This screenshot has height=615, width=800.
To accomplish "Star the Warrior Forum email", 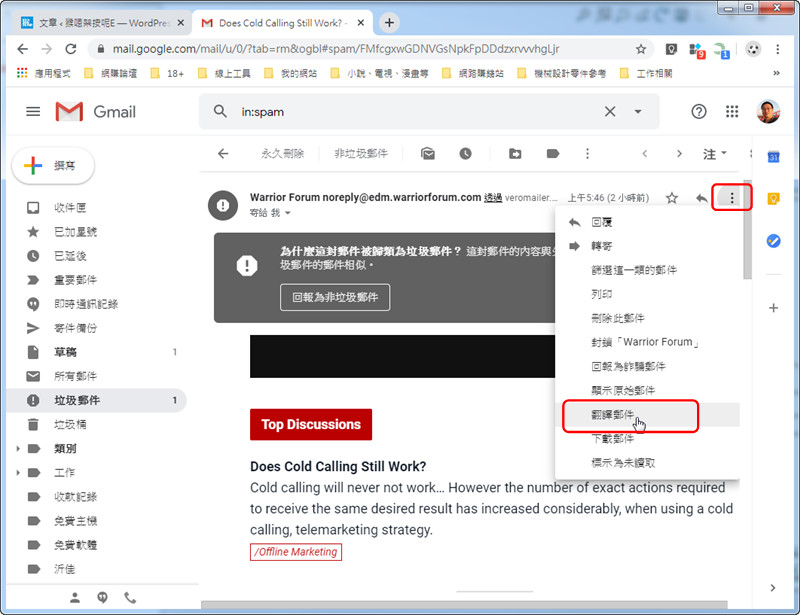I will tap(672, 198).
